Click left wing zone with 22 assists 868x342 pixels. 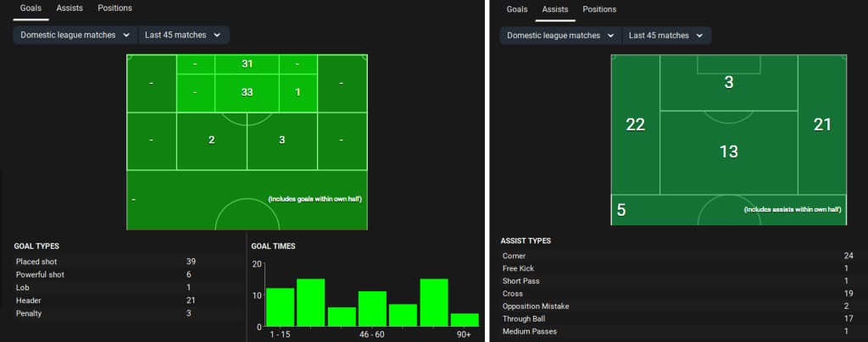pos(635,125)
